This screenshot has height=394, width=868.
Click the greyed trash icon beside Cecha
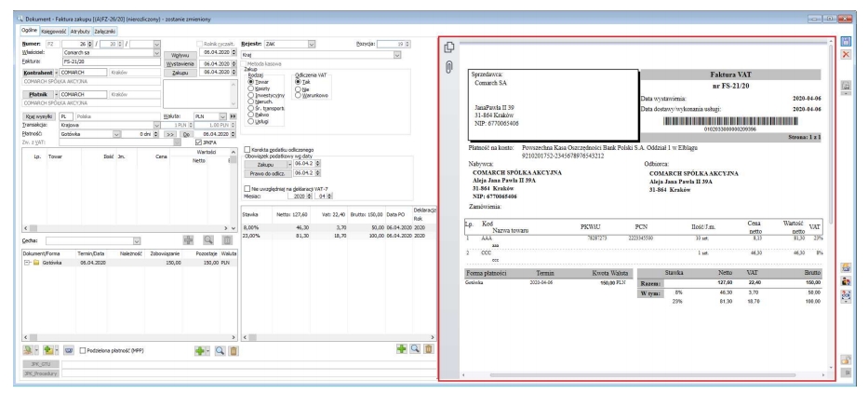227,240
